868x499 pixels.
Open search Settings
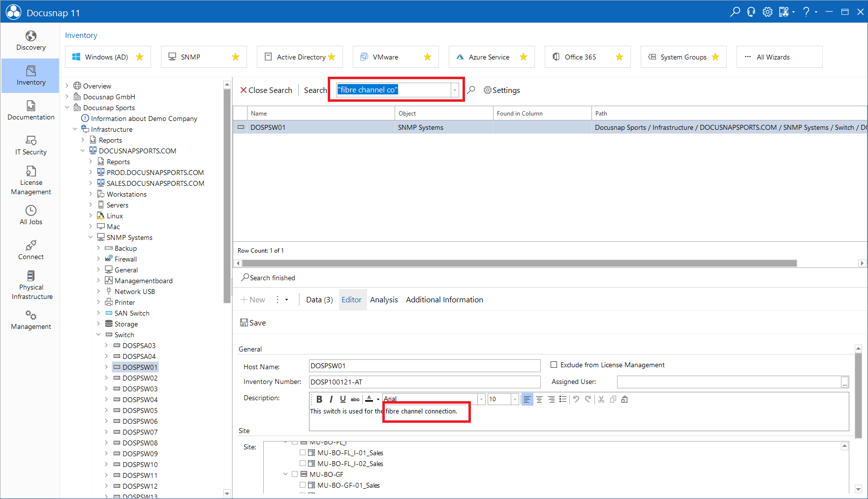(x=502, y=90)
